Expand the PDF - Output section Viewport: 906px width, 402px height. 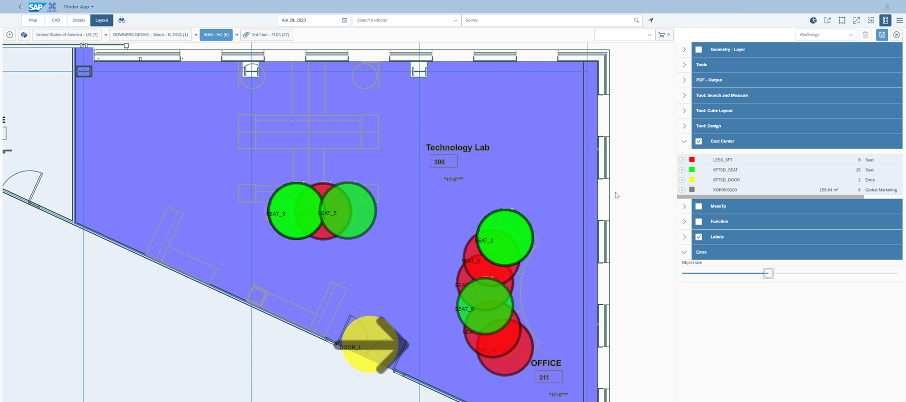click(684, 80)
